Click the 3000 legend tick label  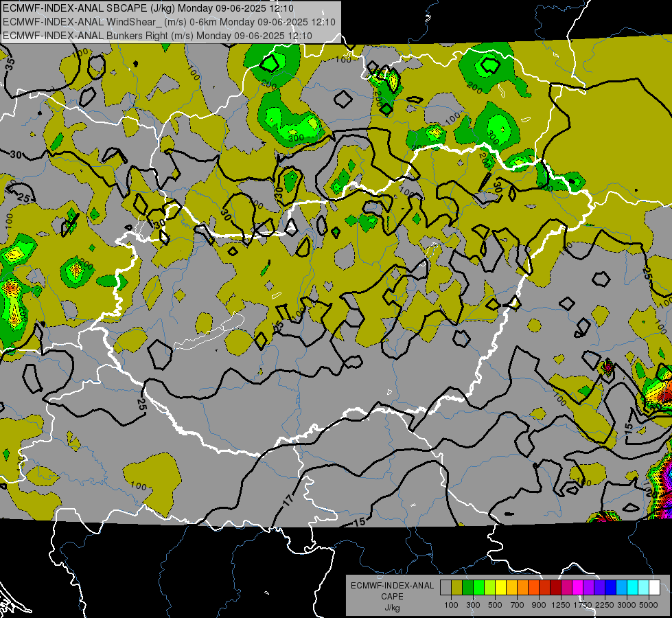[627, 605]
